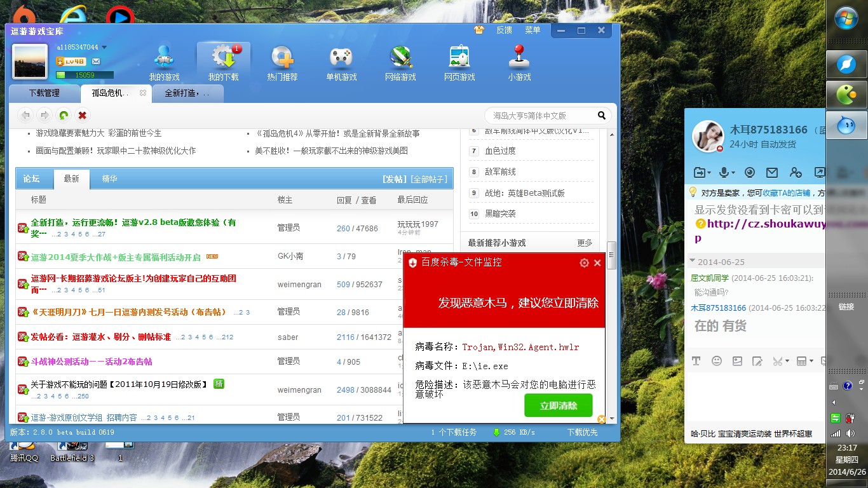
Task: Open 小游戏 joystick icon
Action: coord(519,64)
